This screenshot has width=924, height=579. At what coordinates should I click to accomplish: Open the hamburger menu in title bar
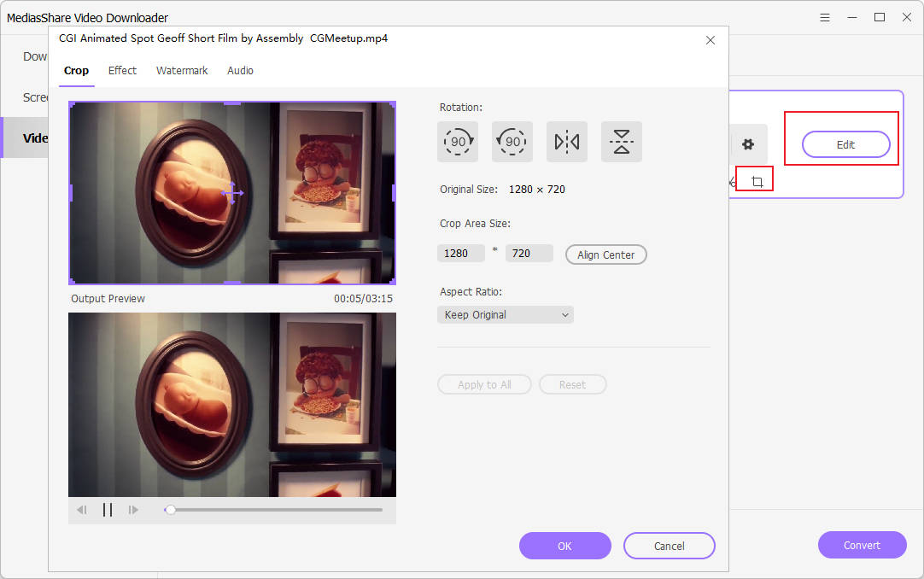[825, 18]
